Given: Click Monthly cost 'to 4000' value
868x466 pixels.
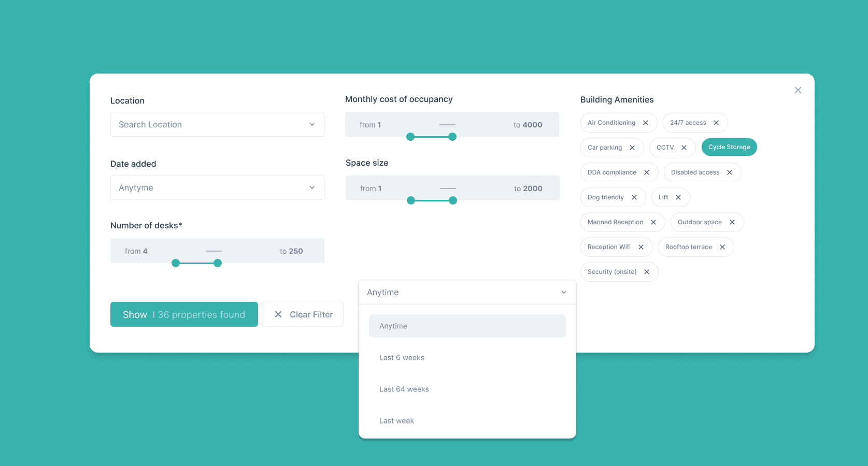Looking at the screenshot, I should 528,125.
